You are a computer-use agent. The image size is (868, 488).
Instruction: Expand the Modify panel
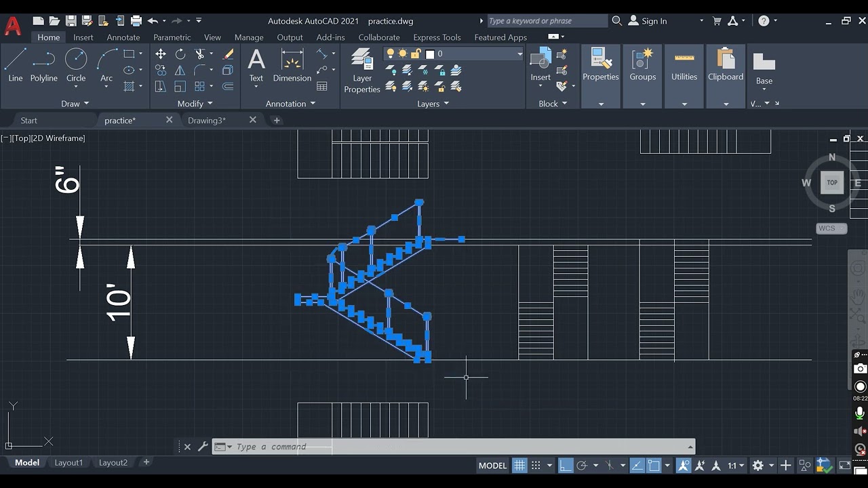coord(195,104)
